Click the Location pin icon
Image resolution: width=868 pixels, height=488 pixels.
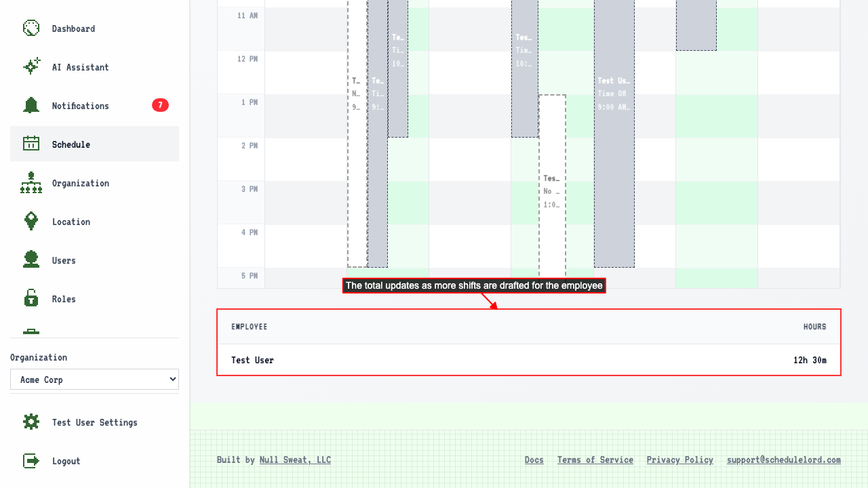pyautogui.click(x=31, y=221)
